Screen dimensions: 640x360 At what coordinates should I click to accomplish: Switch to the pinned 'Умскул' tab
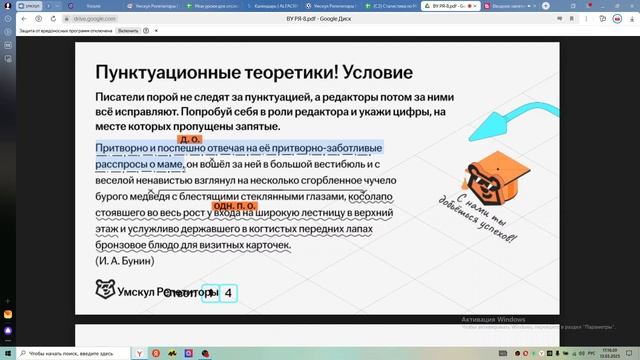[29, 6]
